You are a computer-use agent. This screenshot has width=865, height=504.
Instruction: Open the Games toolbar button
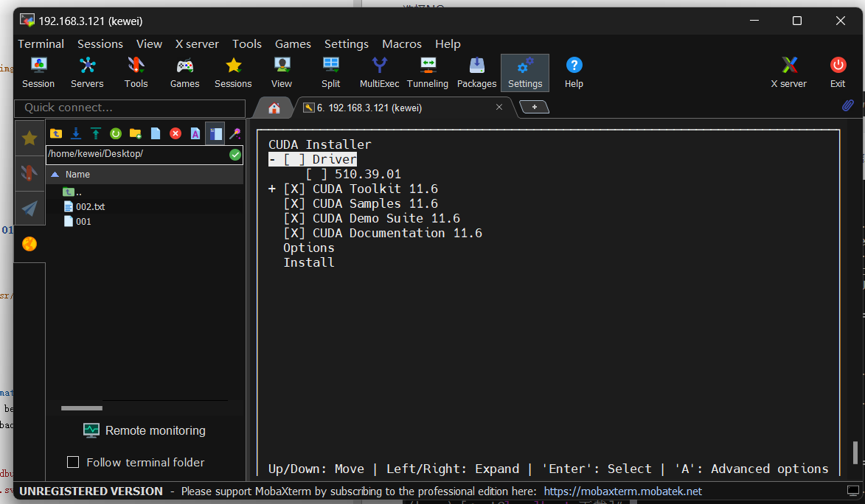185,73
